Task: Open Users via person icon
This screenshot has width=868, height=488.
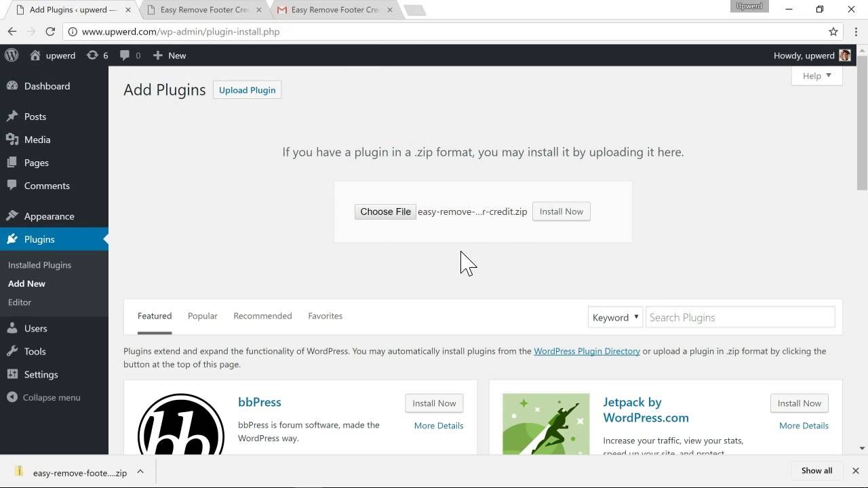Action: 12,328
